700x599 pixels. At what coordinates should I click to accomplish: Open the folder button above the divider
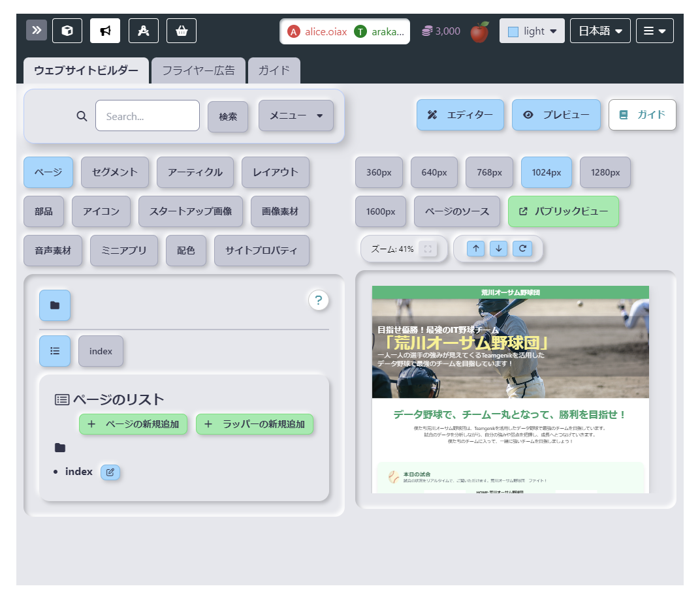54,305
